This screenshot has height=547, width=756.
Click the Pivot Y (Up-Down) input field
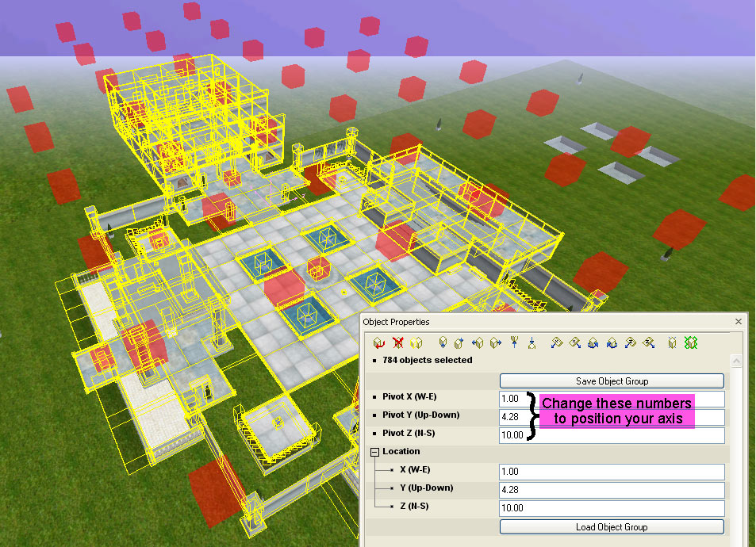tap(612, 417)
